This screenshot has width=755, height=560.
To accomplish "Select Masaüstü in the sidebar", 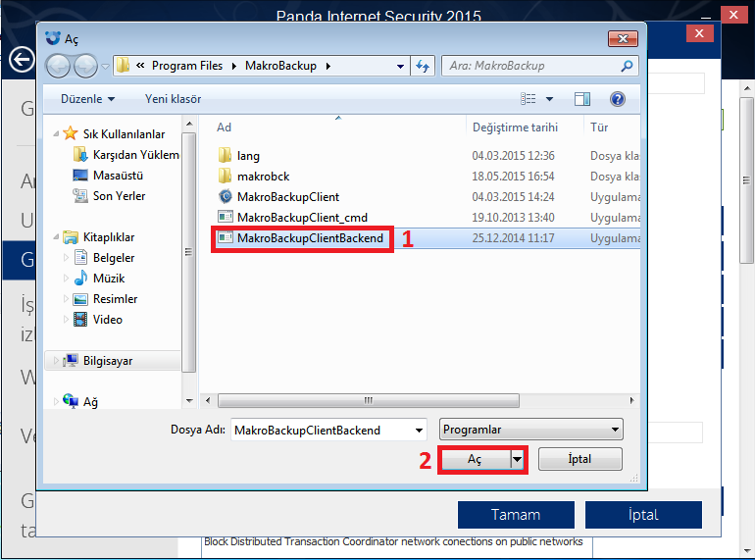I will click(x=118, y=176).
